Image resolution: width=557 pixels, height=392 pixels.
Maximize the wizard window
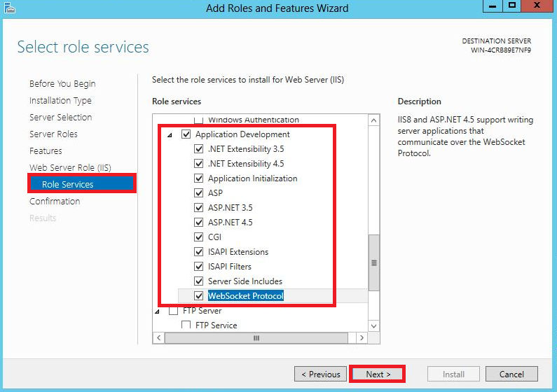pos(511,6)
